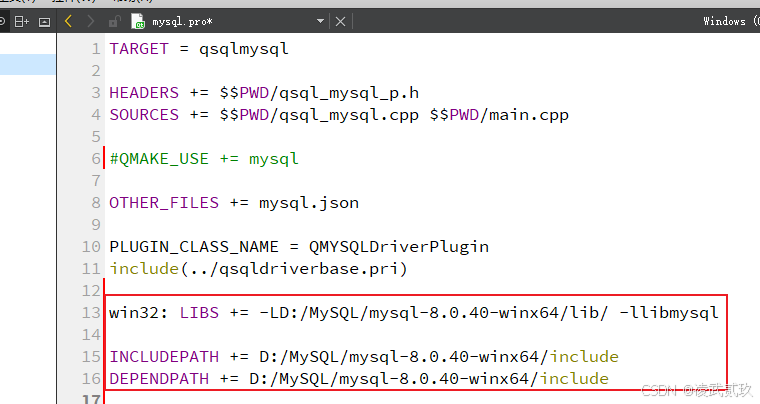Click the -LD:/MySQL library path on line 13
The image size is (760, 404).
[433, 313]
